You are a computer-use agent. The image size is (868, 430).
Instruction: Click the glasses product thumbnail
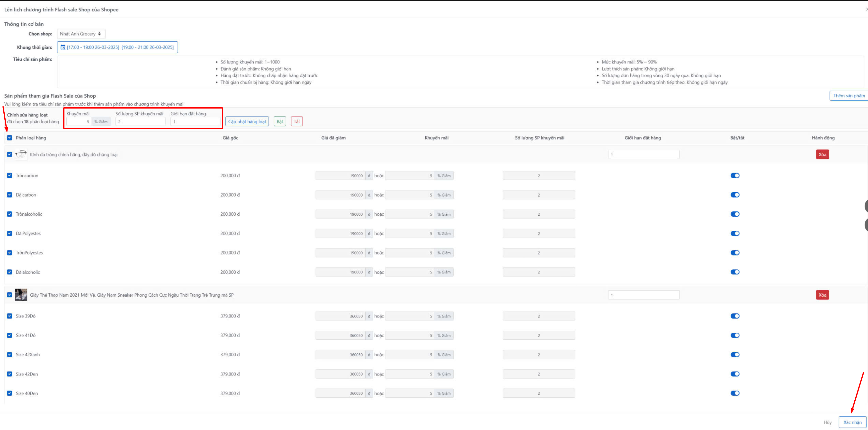point(21,155)
